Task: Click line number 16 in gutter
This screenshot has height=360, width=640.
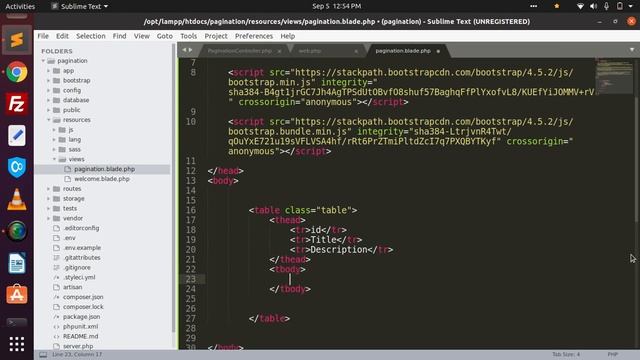Action: (191, 210)
